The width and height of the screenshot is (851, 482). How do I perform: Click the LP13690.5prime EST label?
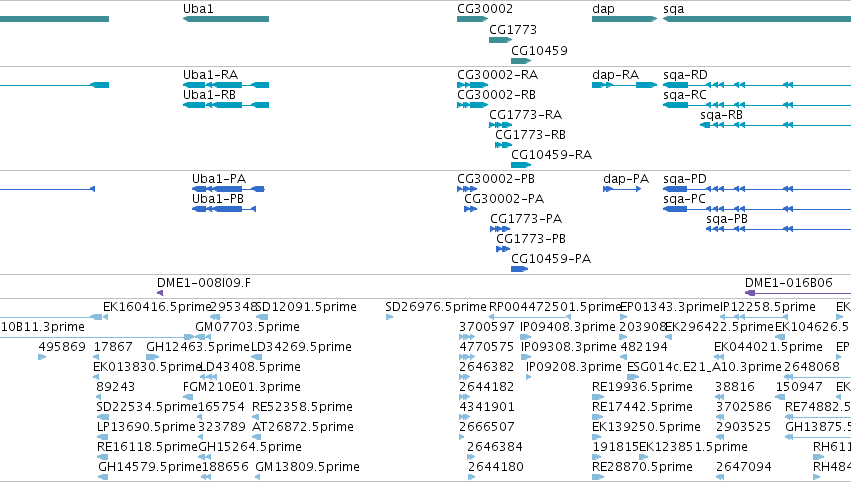(146, 427)
